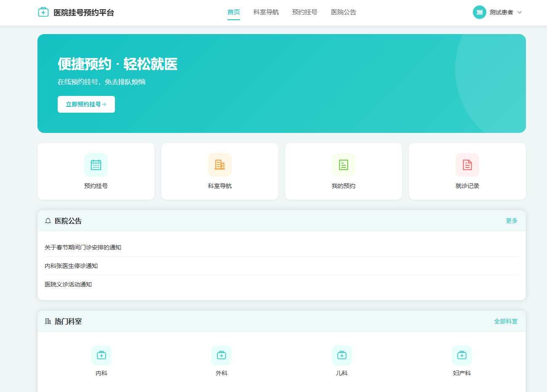Click the bell icon beside 医院公告 heading

click(x=48, y=221)
